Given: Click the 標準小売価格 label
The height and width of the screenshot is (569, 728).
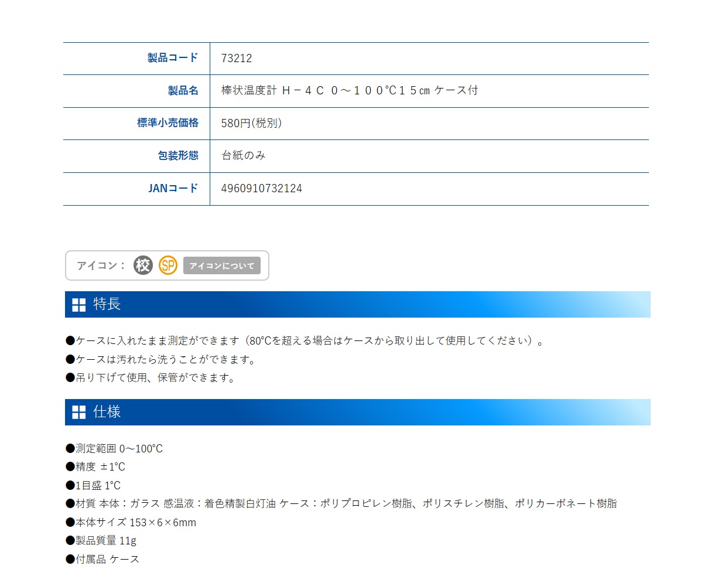Looking at the screenshot, I should tap(168, 123).
